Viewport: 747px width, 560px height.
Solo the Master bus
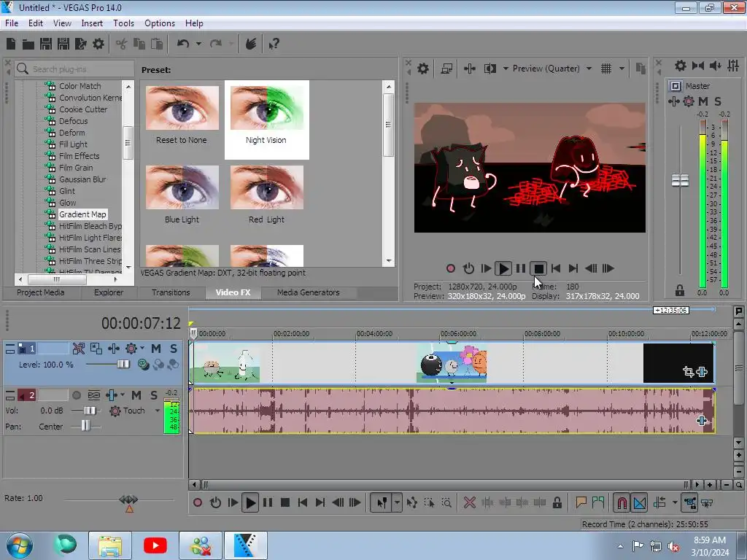coord(718,101)
